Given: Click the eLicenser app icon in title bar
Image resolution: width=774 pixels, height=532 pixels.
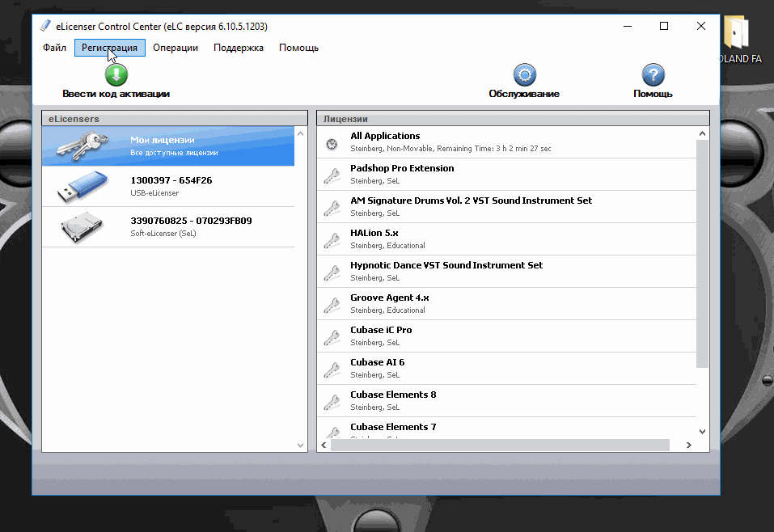Looking at the screenshot, I should click(x=45, y=26).
